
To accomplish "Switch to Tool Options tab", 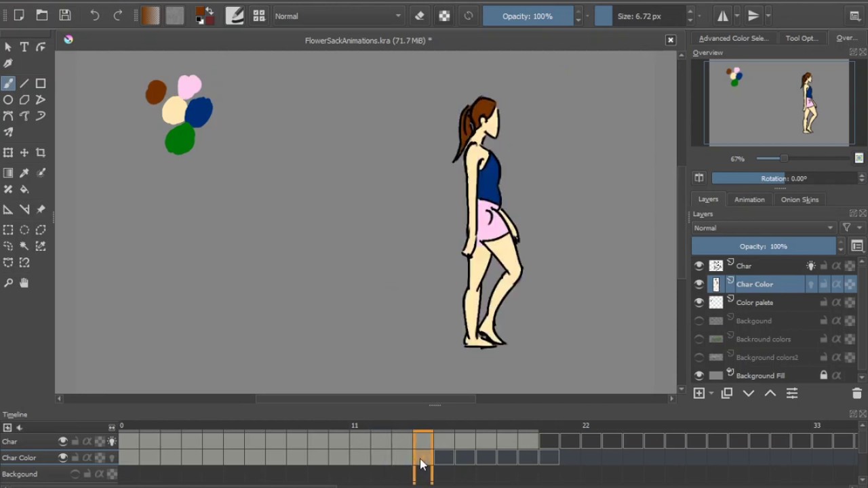I will (802, 38).
